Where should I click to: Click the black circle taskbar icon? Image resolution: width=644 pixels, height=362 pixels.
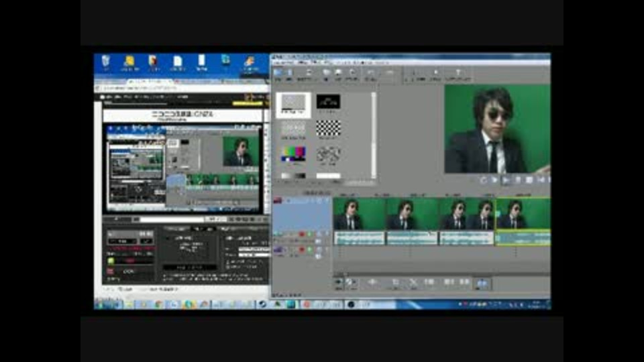351,304
